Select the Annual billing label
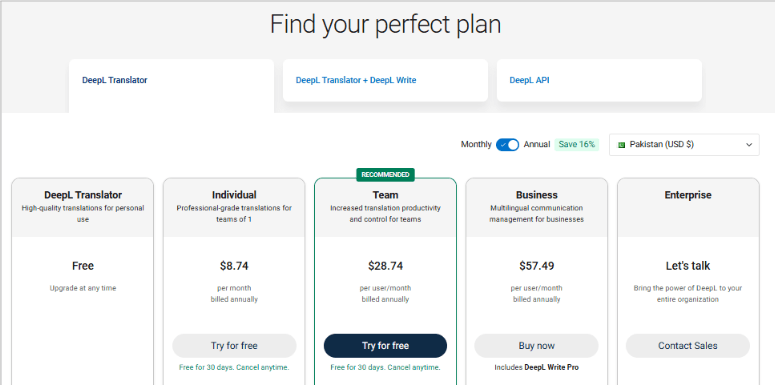The image size is (775, 385). [x=537, y=144]
